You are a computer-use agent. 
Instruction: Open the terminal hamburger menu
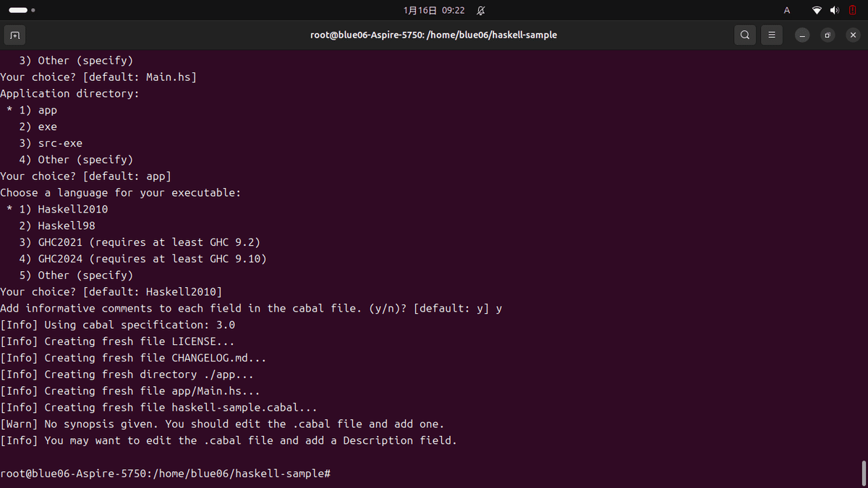click(771, 34)
